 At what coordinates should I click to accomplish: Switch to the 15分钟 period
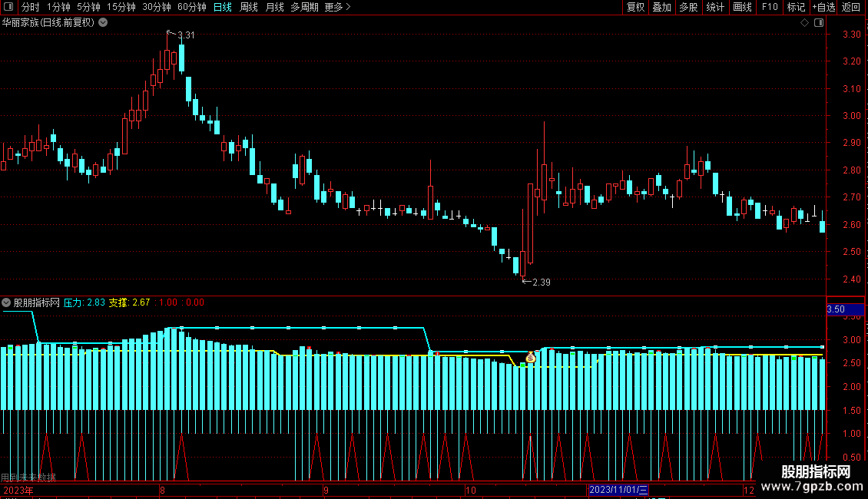(121, 7)
